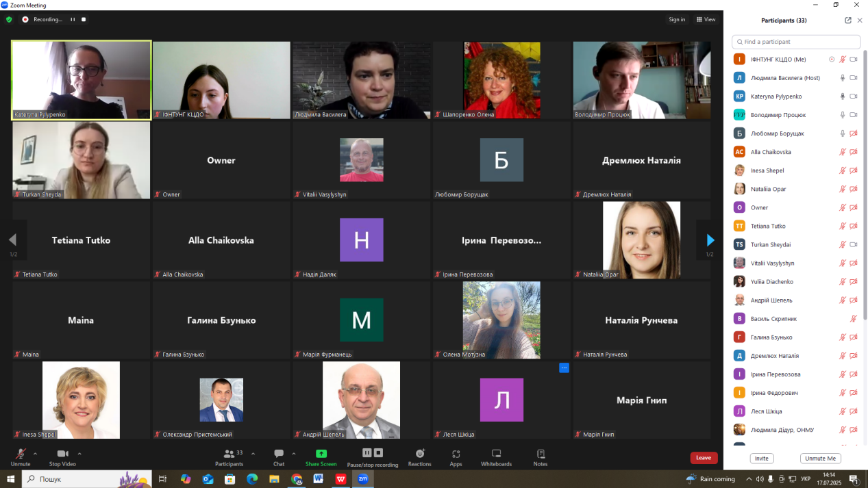Go to next gallery page arrow
This screenshot has width=868, height=488.
pos(710,240)
